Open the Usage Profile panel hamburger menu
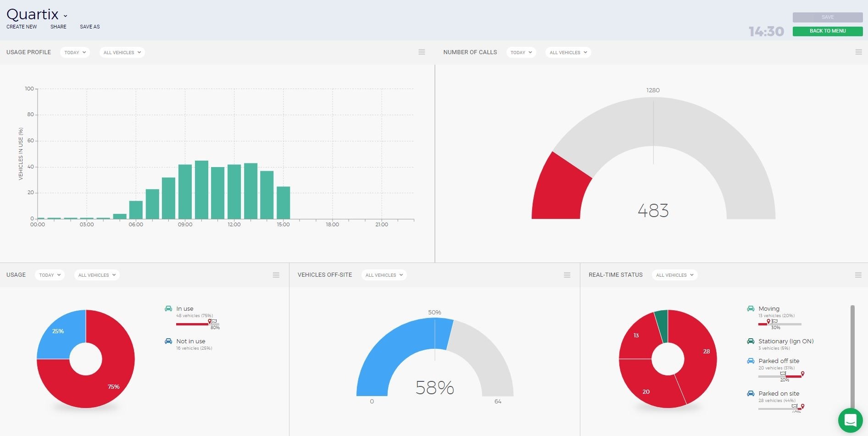 [x=422, y=52]
